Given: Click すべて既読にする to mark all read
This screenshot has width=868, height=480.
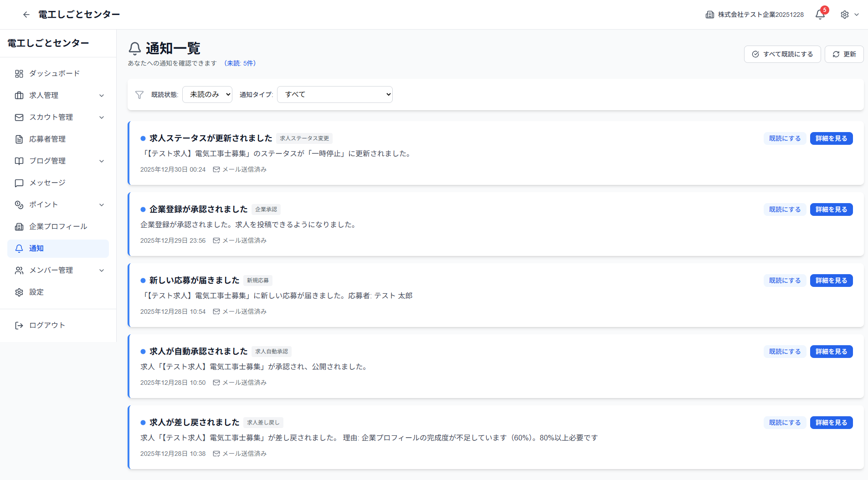Looking at the screenshot, I should click(782, 54).
